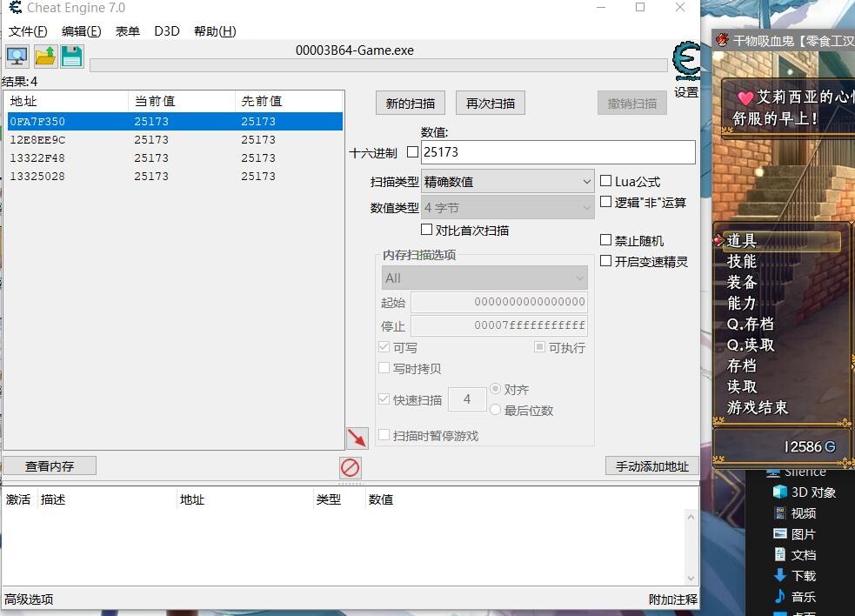Viewport: 855px width, 616px height.
Task: Open the Music folder in sidebar
Action: pos(779,597)
